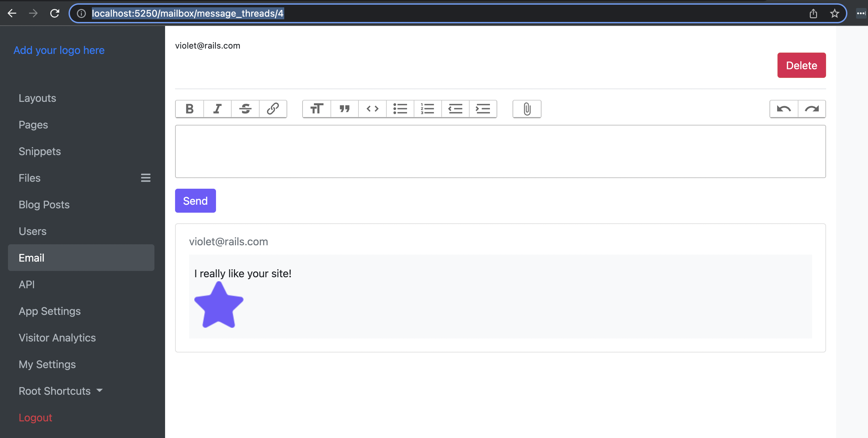Delete the message thread

(x=801, y=65)
